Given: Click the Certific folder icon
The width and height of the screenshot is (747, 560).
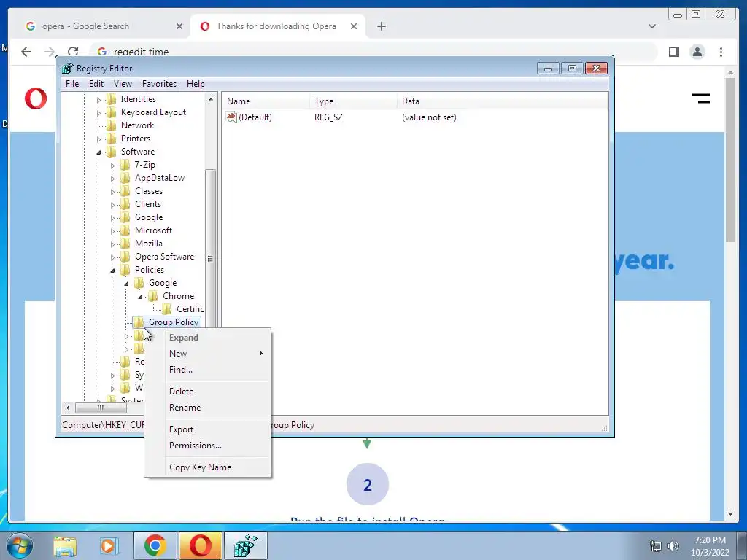Looking at the screenshot, I should click(167, 309).
